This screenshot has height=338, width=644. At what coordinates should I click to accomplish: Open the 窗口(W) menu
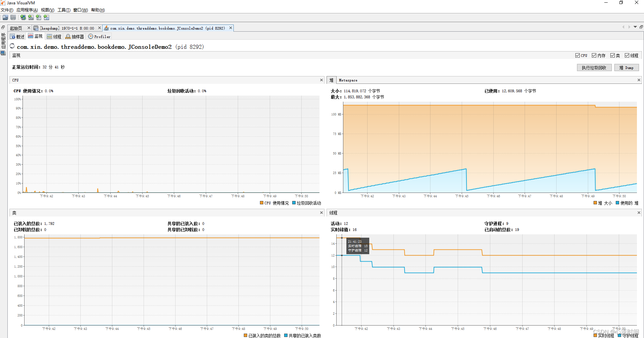pos(80,10)
